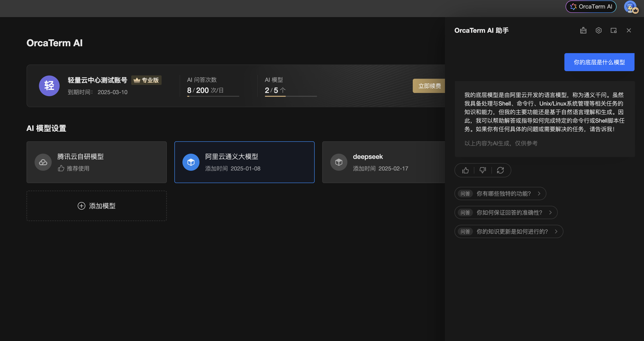Click the gray cube icon of deepseek
This screenshot has width=644, height=341.
click(339, 162)
